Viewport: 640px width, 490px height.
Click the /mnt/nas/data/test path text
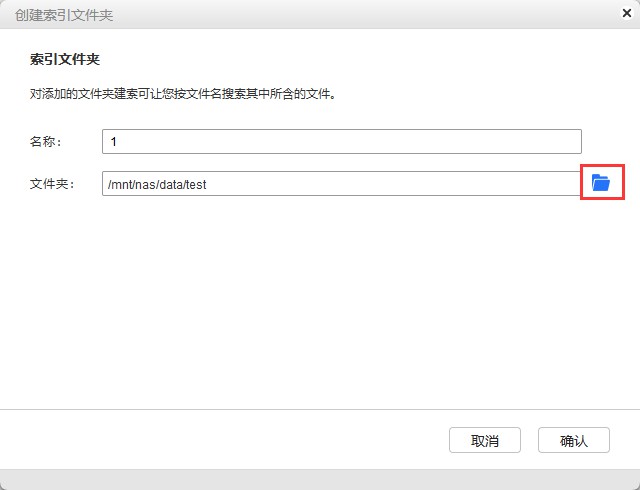coord(157,184)
